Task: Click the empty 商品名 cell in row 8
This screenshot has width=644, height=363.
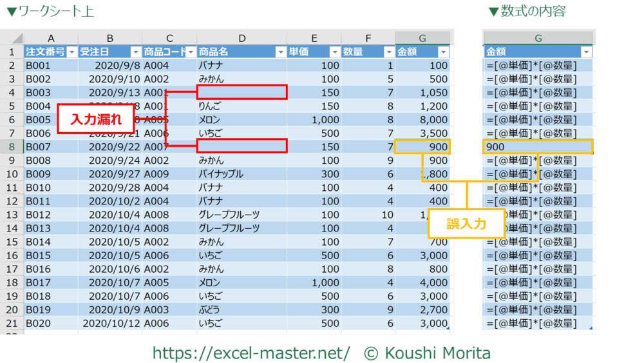Action: 241,146
